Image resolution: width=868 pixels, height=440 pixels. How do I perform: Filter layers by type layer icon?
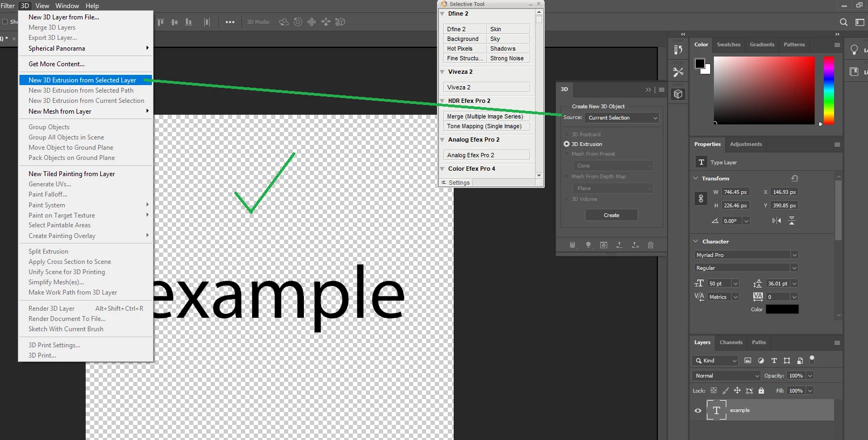(x=774, y=361)
